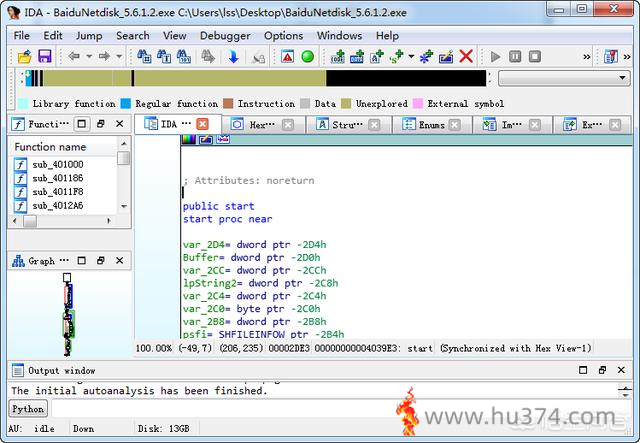Open the Search menu

[133, 36]
